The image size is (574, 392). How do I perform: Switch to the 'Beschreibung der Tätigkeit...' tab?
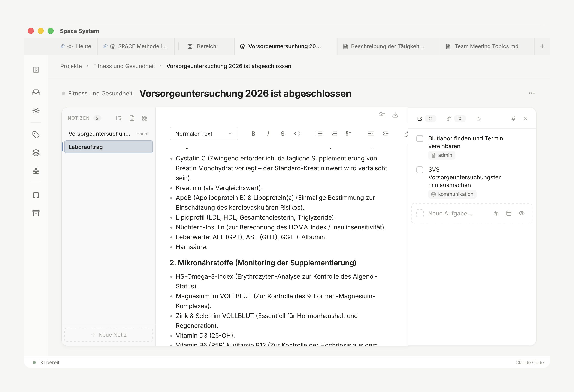389,46
